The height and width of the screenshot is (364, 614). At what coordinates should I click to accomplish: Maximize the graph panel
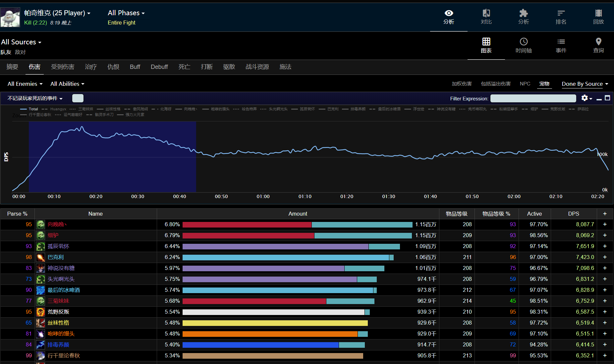tap(607, 98)
